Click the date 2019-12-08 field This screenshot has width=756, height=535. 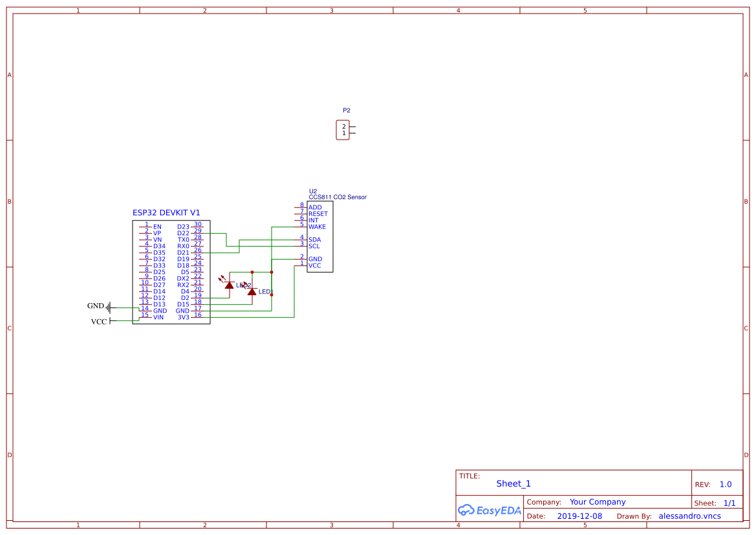tap(579, 516)
